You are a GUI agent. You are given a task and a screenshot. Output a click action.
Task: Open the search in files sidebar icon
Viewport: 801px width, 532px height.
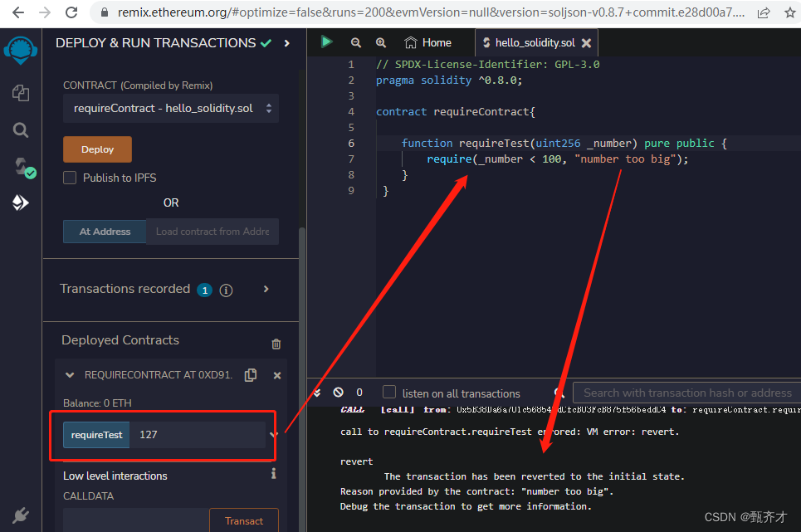pyautogui.click(x=21, y=130)
